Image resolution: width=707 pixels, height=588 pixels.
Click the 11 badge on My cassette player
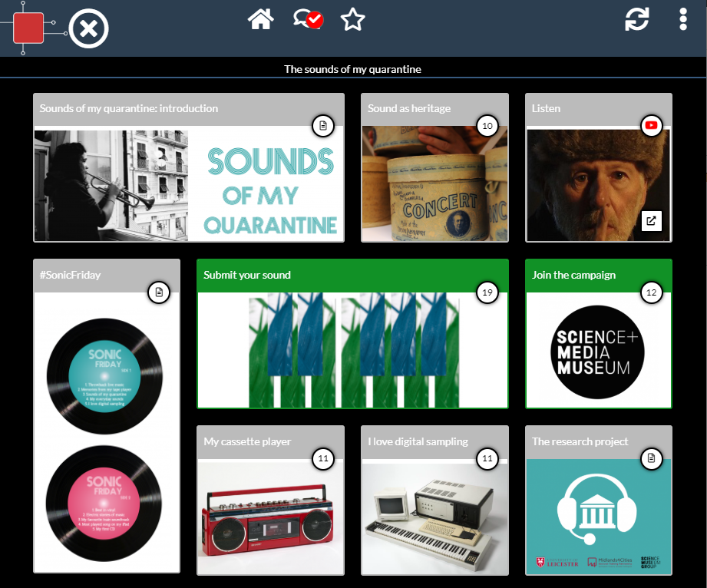(323, 458)
